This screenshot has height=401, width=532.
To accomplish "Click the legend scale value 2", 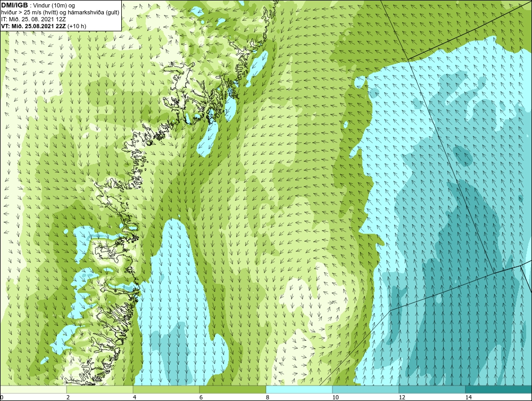I will point(68,397).
